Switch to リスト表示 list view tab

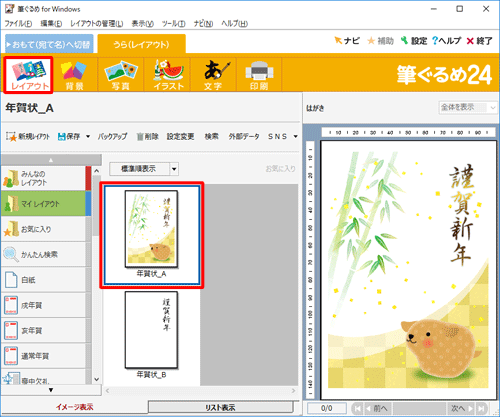pyautogui.click(x=220, y=407)
